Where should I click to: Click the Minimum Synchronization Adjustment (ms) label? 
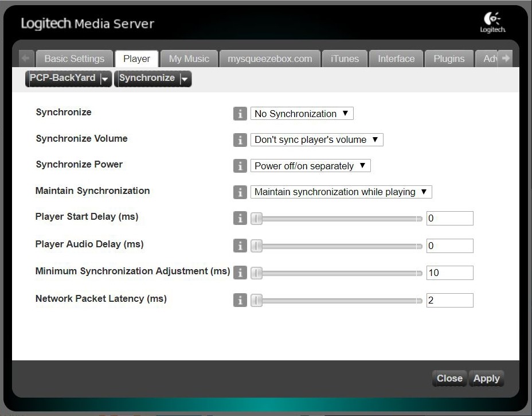click(132, 271)
